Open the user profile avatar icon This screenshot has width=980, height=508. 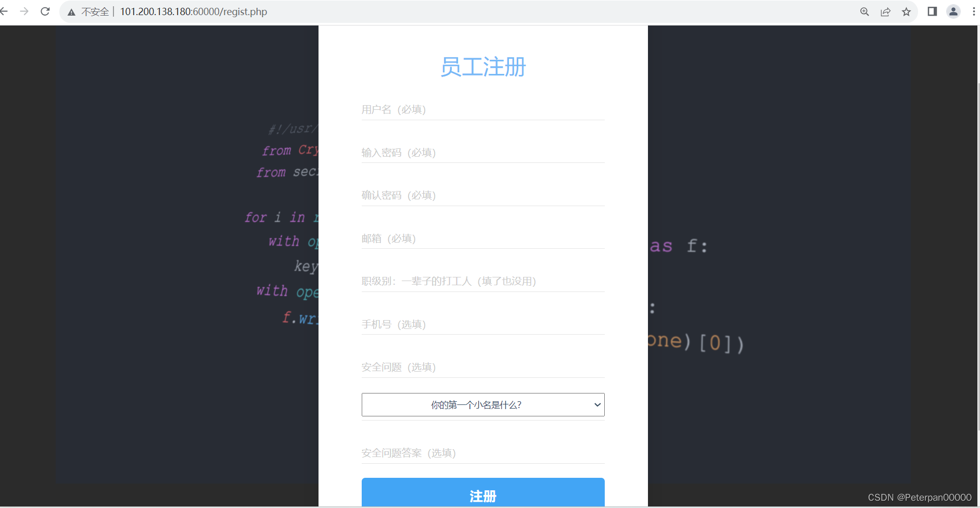[953, 11]
